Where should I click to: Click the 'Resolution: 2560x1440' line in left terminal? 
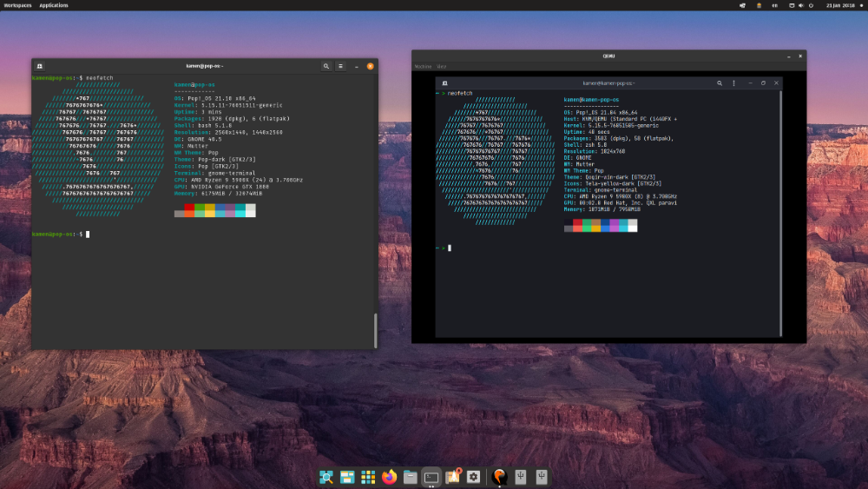click(x=228, y=132)
